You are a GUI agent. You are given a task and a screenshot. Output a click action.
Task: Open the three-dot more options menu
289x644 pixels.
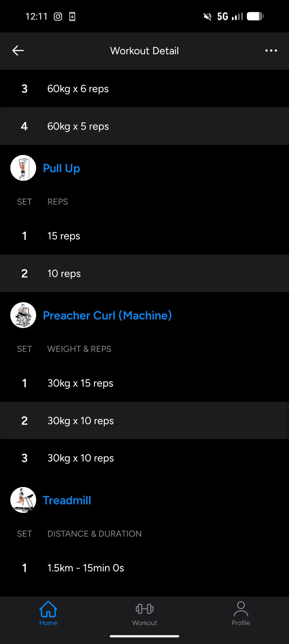pyautogui.click(x=271, y=51)
